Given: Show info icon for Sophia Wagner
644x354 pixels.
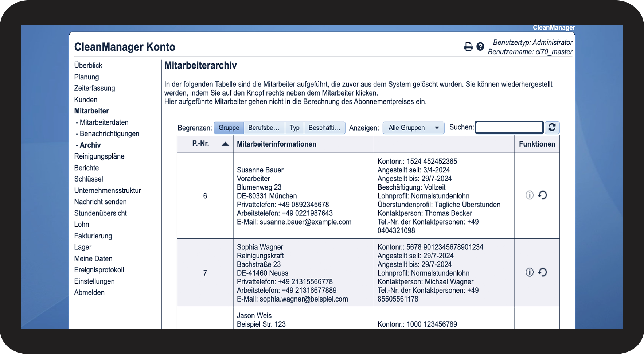Looking at the screenshot, I should pyautogui.click(x=529, y=272).
